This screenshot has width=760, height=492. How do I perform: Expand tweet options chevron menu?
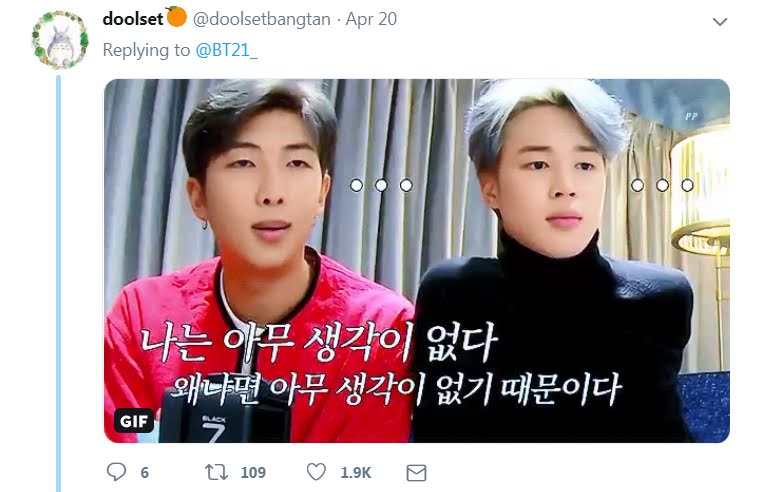click(x=720, y=22)
